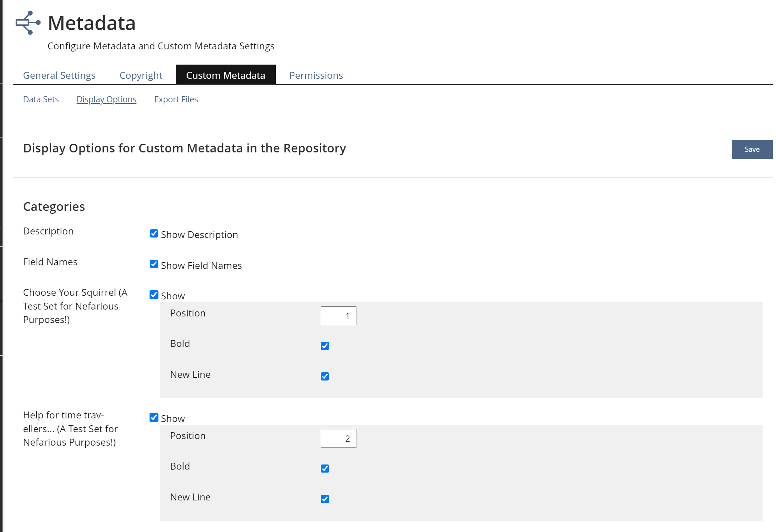The width and height of the screenshot is (776, 532).
Task: Click Position field for Choose Your Squirrel
Action: (x=338, y=316)
